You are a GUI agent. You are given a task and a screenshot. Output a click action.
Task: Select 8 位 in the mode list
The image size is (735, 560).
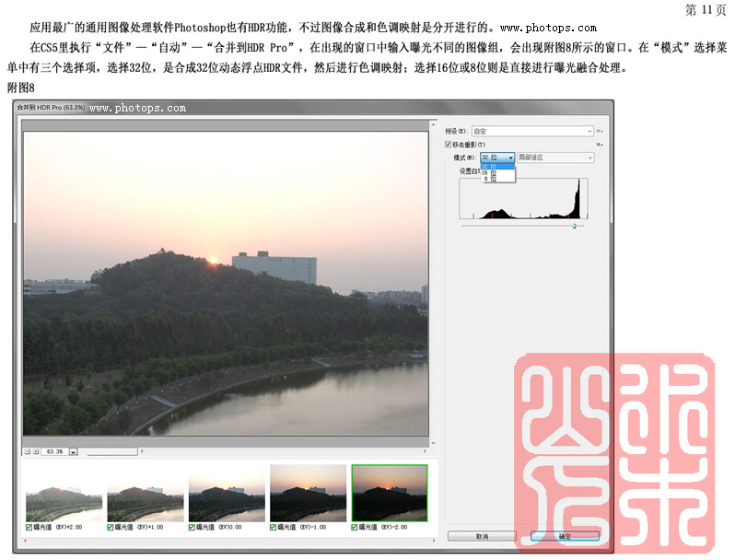[497, 179]
